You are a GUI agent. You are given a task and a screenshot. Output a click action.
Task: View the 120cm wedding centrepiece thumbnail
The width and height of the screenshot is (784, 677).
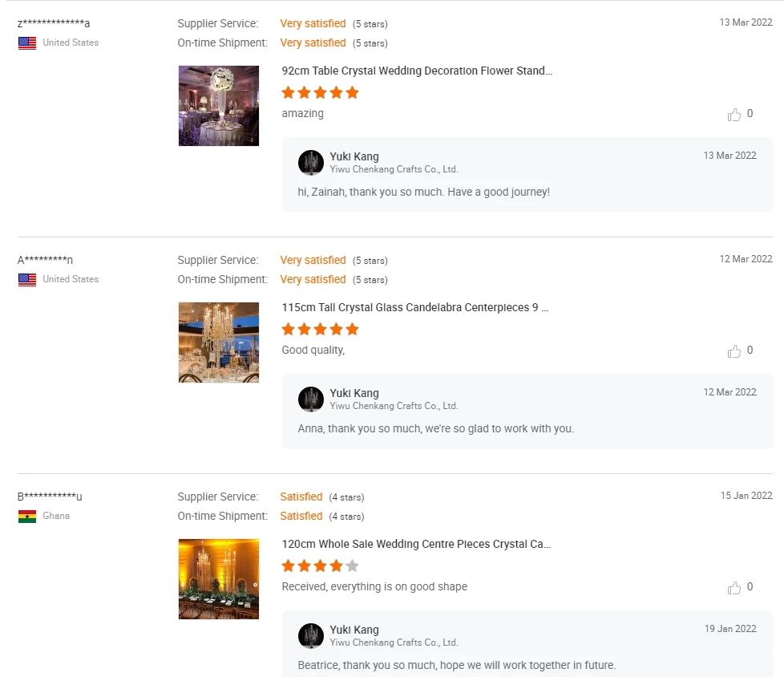tap(219, 579)
